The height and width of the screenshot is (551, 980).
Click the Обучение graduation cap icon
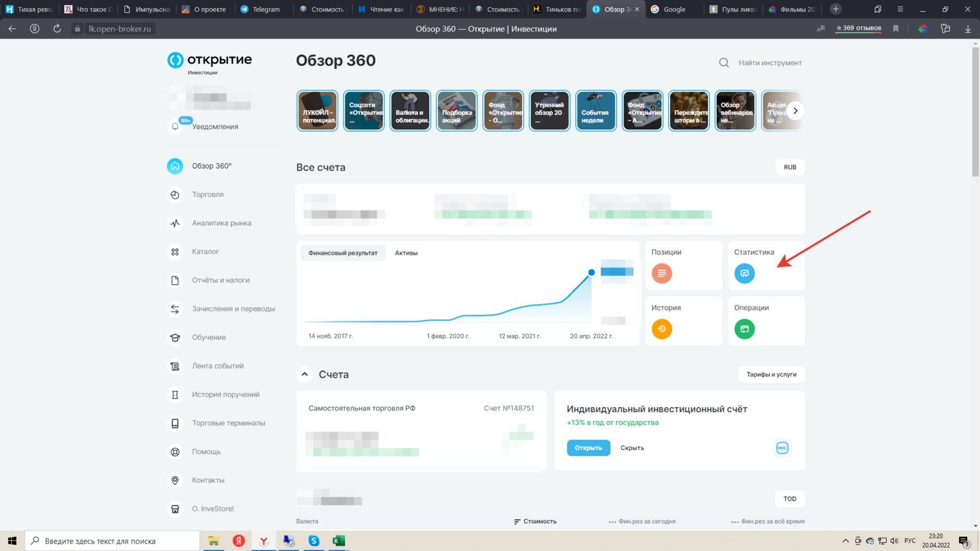click(175, 337)
